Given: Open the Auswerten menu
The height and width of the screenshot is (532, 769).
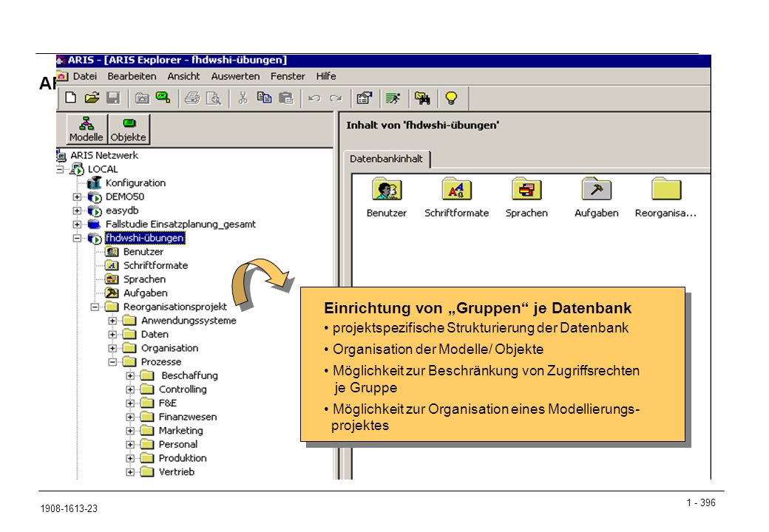Looking at the screenshot, I should (235, 76).
